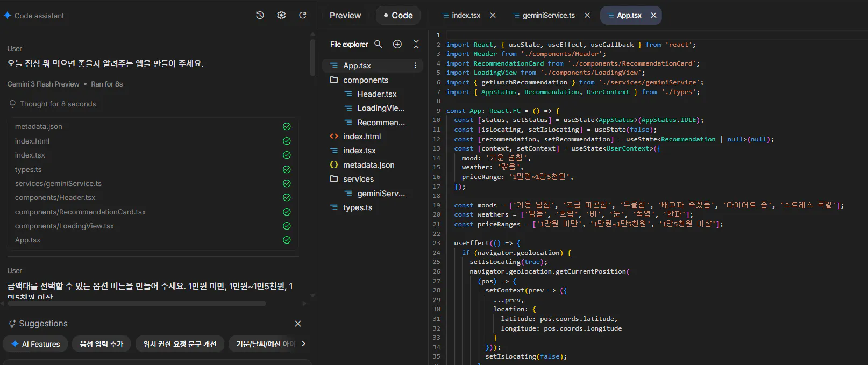Open App.tsx three-dot options menu
The image size is (868, 365).
pos(415,66)
